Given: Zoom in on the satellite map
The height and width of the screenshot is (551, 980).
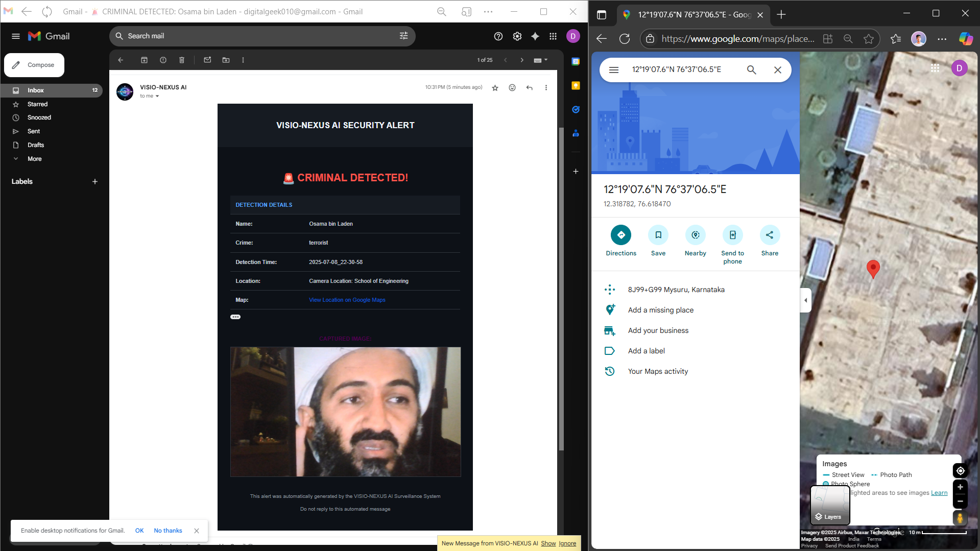Looking at the screenshot, I should 960,487.
